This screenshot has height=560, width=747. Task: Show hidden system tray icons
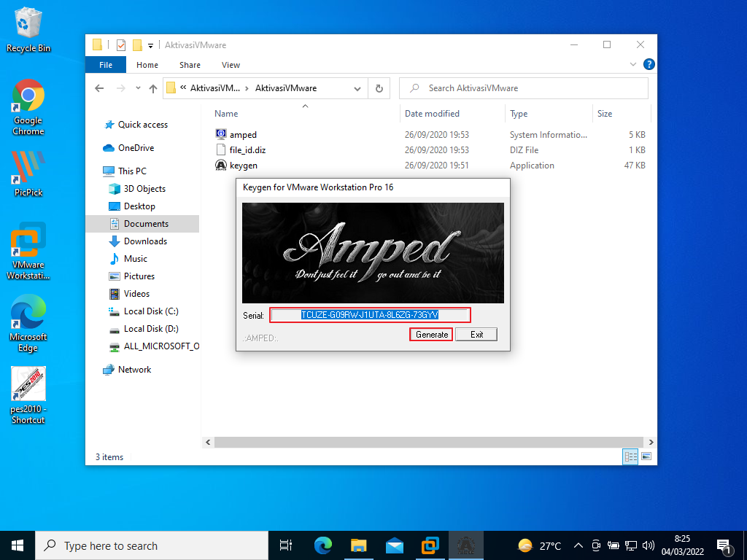[578, 545]
